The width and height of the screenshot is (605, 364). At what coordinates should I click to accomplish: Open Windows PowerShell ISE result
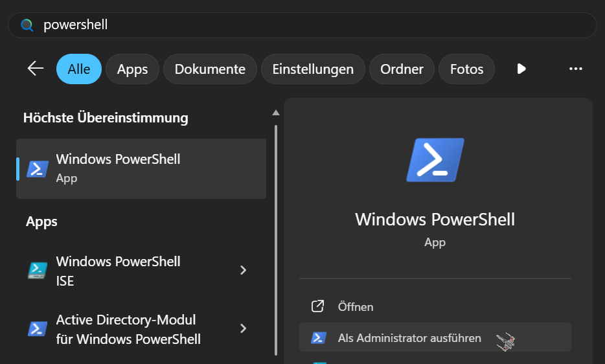tap(141, 271)
